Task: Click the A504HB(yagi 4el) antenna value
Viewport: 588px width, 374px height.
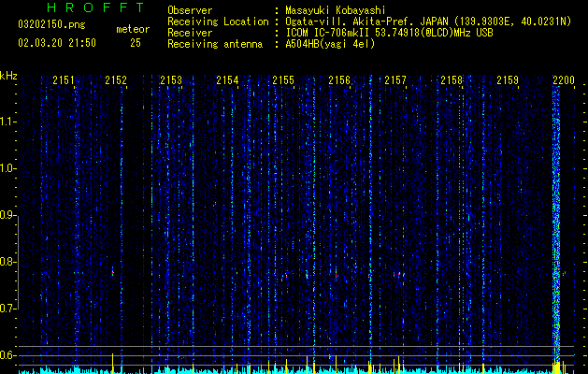Action: [330, 44]
